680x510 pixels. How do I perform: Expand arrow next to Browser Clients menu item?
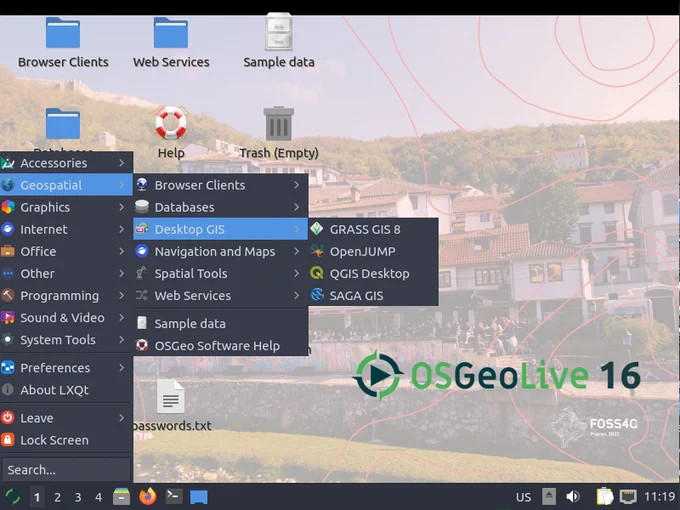click(297, 185)
